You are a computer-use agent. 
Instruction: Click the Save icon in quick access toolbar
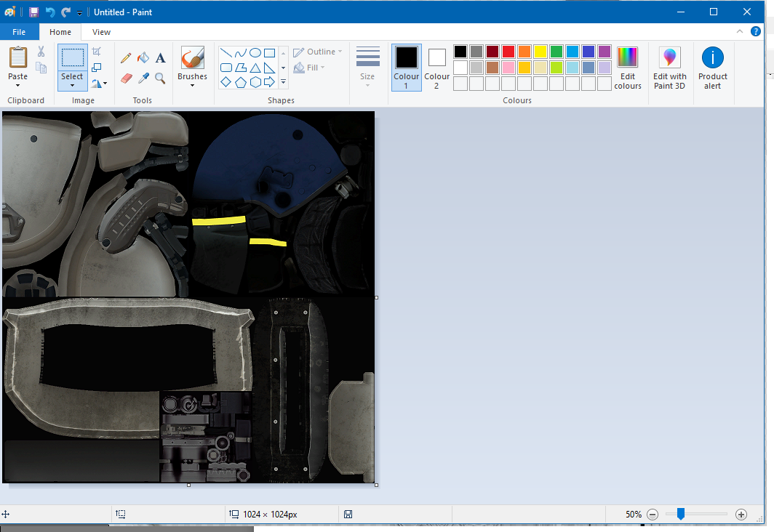point(34,12)
